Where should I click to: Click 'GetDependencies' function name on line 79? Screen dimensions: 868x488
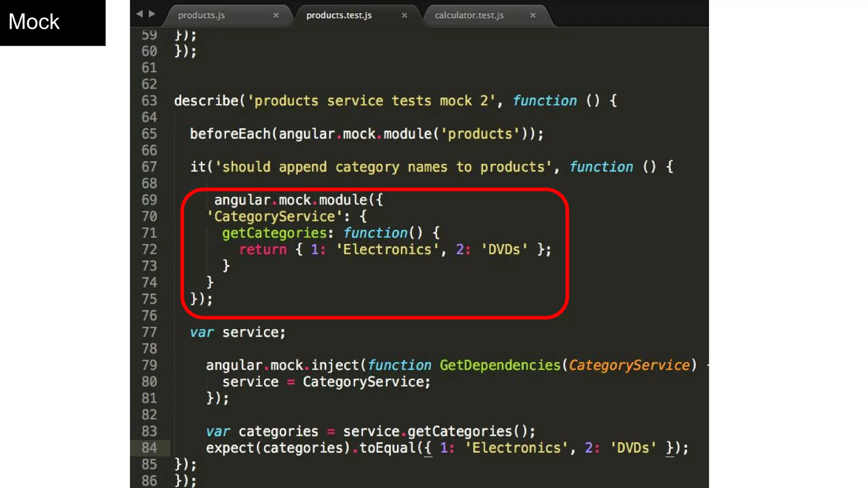click(500, 365)
